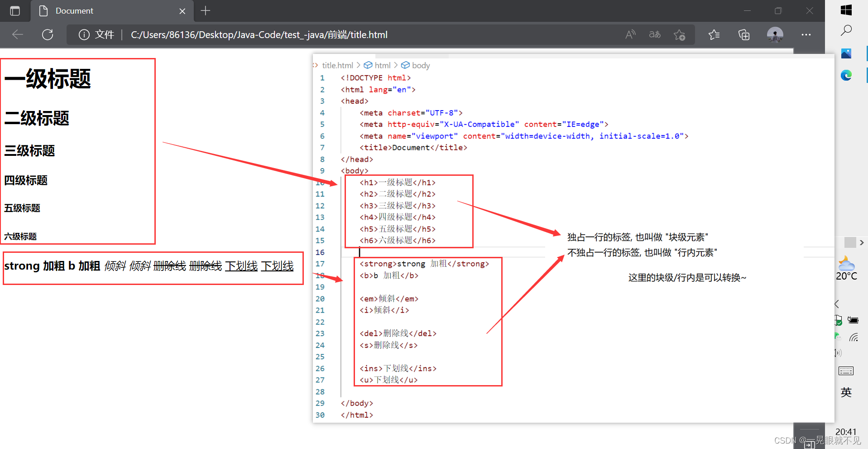
Task: Click the <h1>一级标题</h1> code line
Action: point(398,183)
